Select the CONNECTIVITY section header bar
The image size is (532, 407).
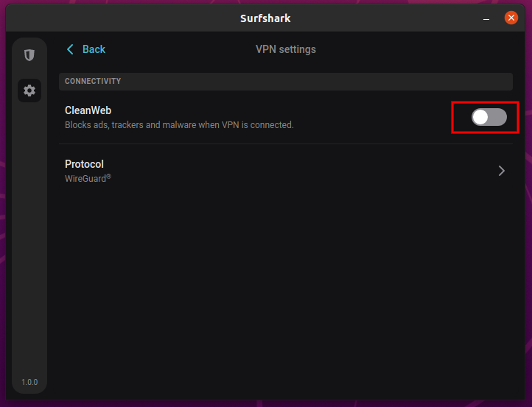point(286,82)
